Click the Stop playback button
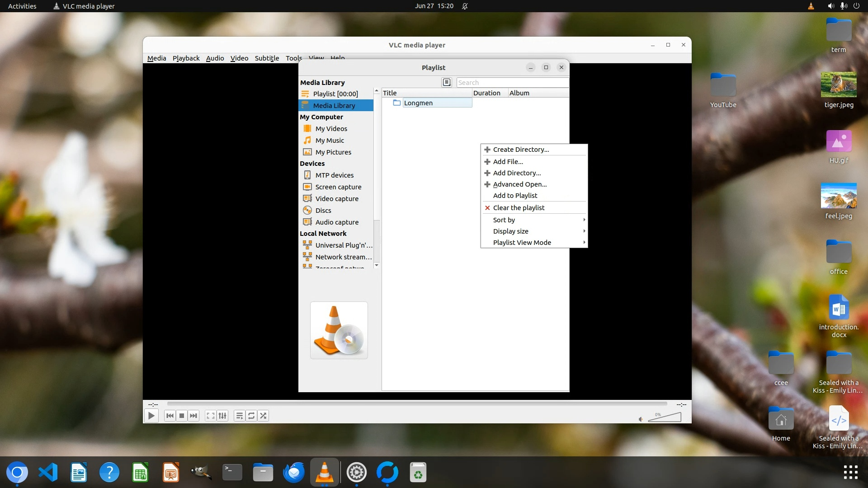868x488 pixels. coord(182,416)
